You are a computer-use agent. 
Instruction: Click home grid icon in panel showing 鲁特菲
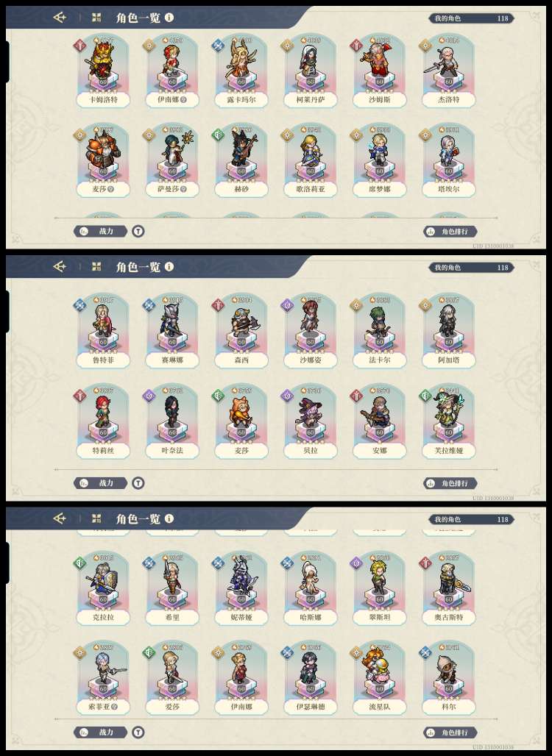[x=96, y=267]
